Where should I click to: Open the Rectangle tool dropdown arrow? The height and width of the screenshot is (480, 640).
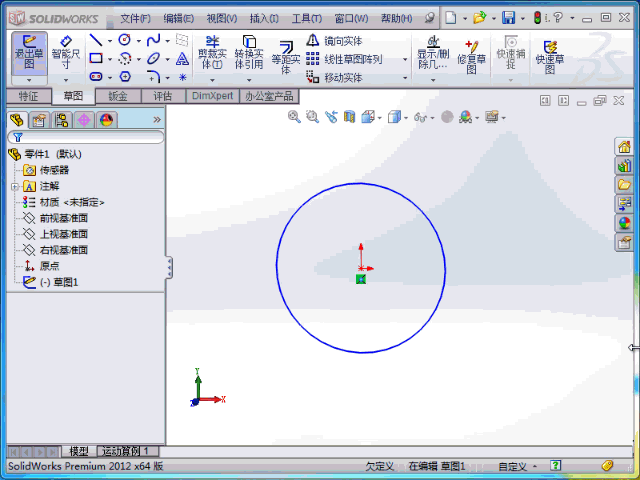(110, 59)
